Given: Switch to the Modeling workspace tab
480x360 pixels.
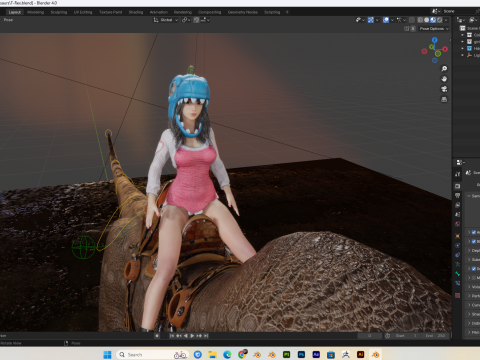Looking at the screenshot, I should click(36, 12).
